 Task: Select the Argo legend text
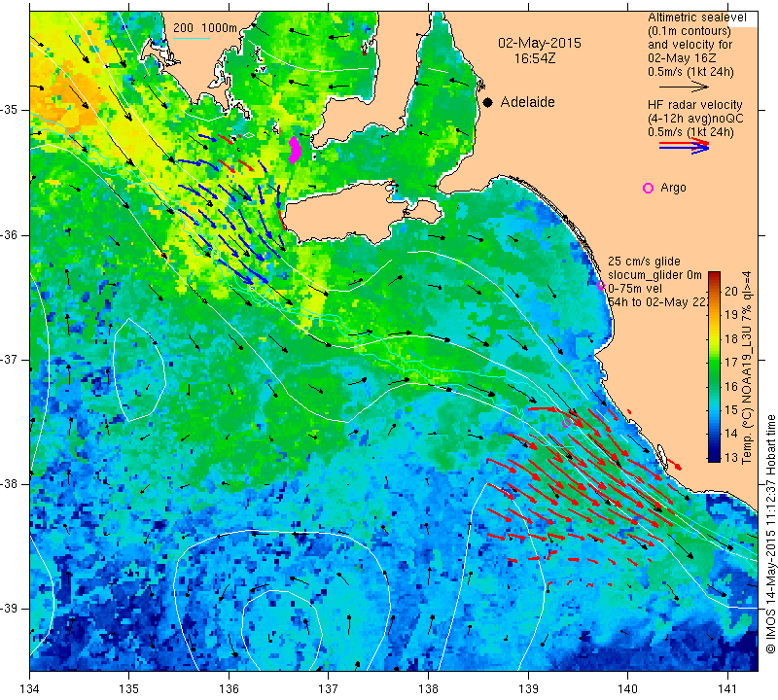673,188
